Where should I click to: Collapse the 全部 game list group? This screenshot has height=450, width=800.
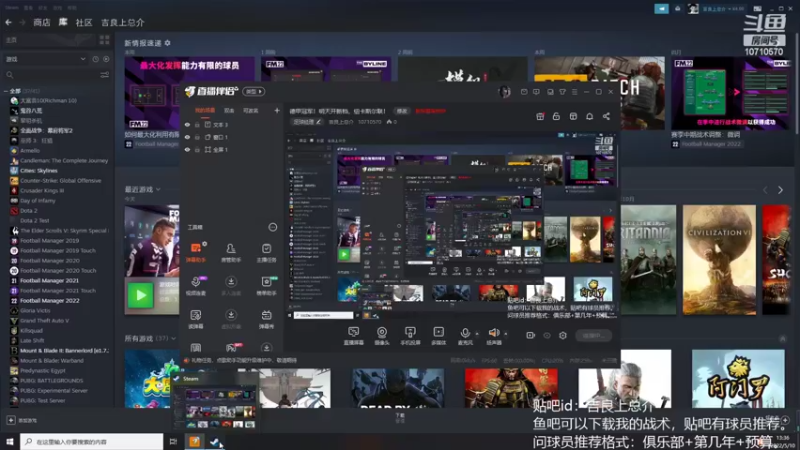[x=6, y=91]
